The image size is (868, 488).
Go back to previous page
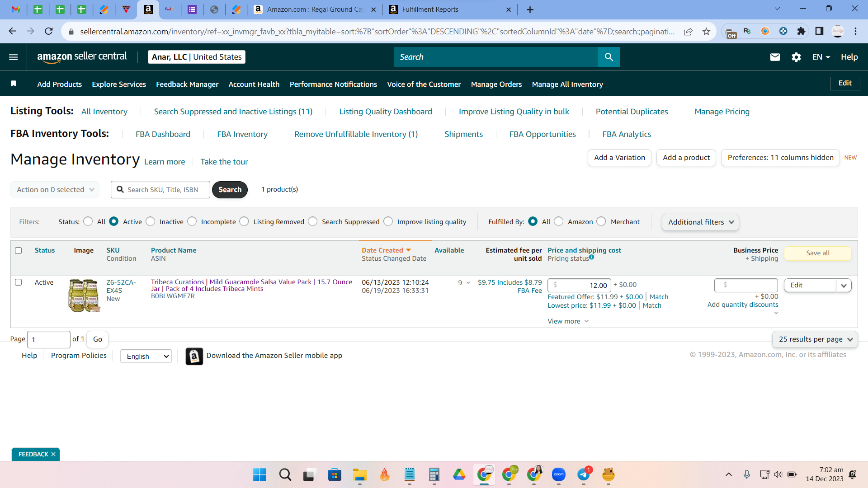coord(13,31)
